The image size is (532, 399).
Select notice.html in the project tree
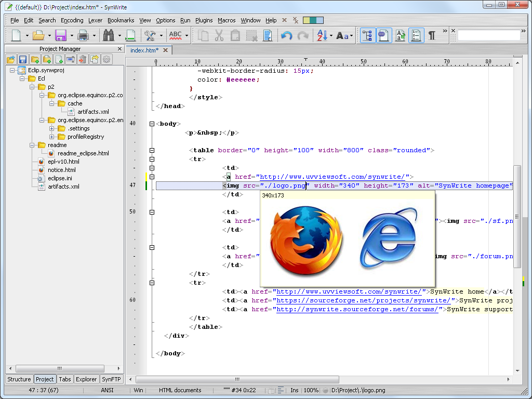tap(62, 170)
